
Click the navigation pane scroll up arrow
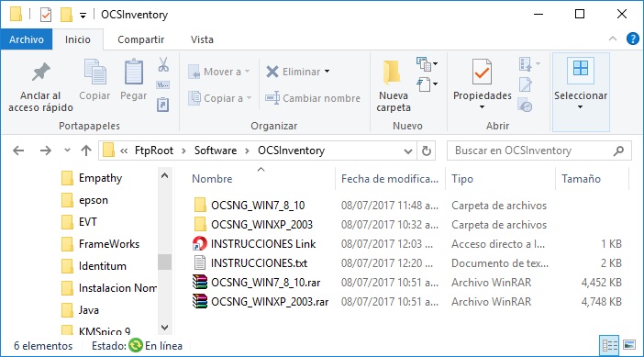click(165, 176)
